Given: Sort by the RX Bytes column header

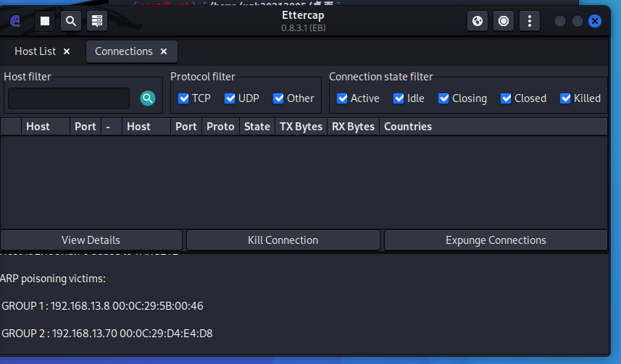Looking at the screenshot, I should [x=354, y=127].
